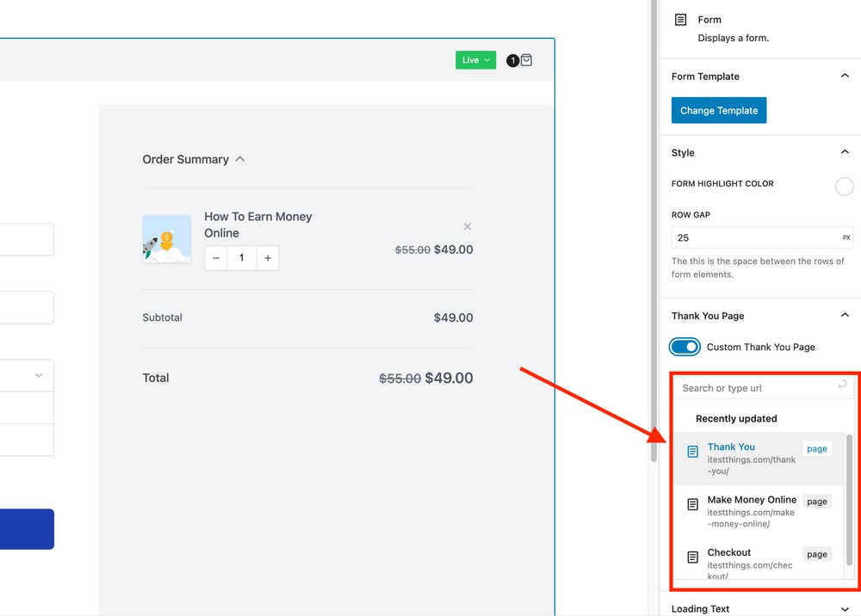Image resolution: width=861 pixels, height=616 pixels.
Task: Collapse the Style panel
Action: pyautogui.click(x=845, y=152)
